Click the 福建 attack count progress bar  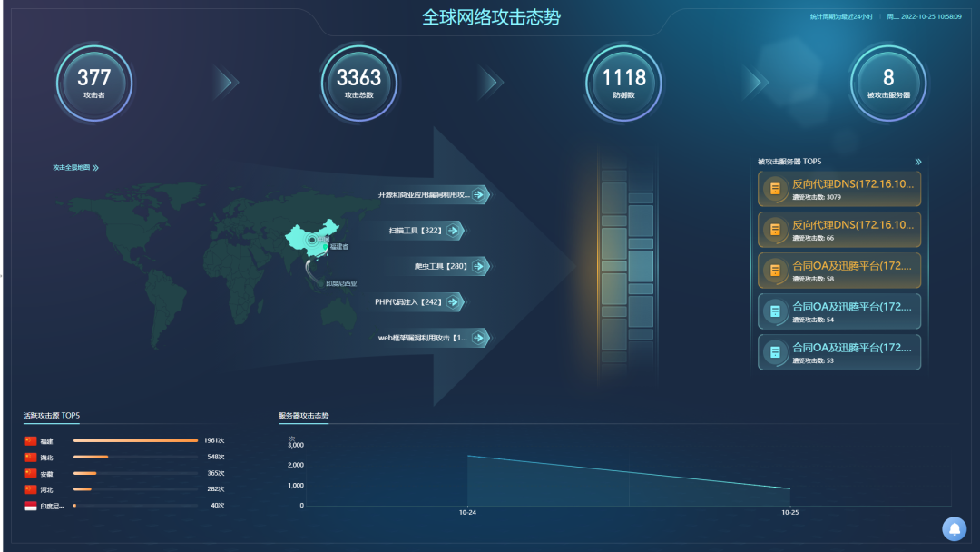(x=134, y=439)
